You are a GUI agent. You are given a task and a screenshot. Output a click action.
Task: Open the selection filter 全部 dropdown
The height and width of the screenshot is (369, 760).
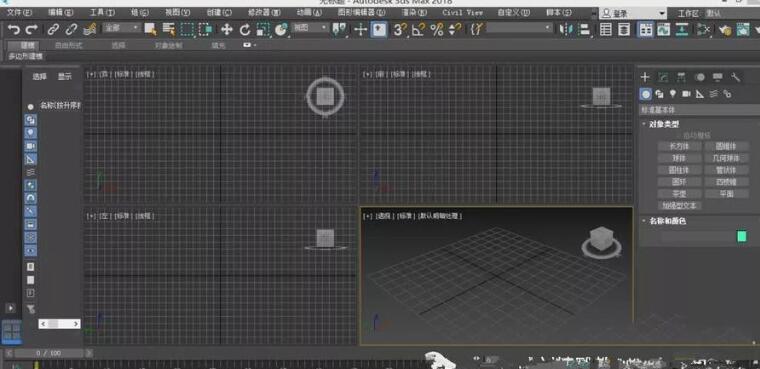[121, 28]
